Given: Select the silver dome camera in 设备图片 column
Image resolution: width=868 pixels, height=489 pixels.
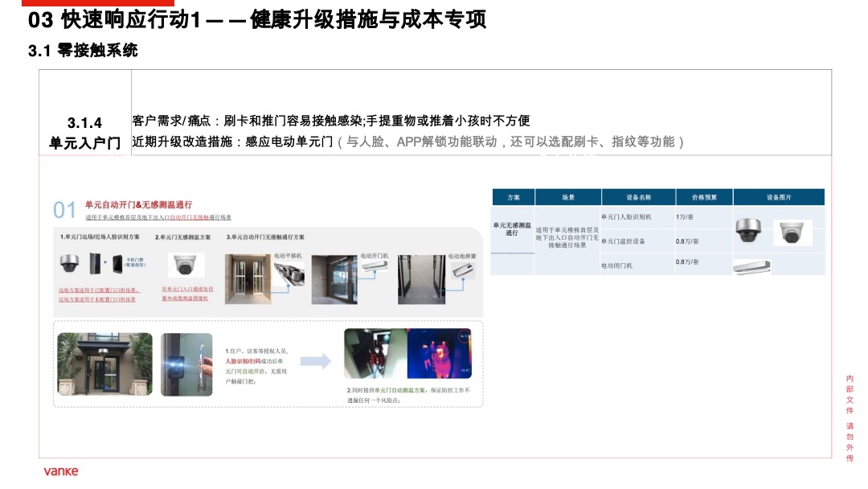Looking at the screenshot, I should (x=750, y=232).
